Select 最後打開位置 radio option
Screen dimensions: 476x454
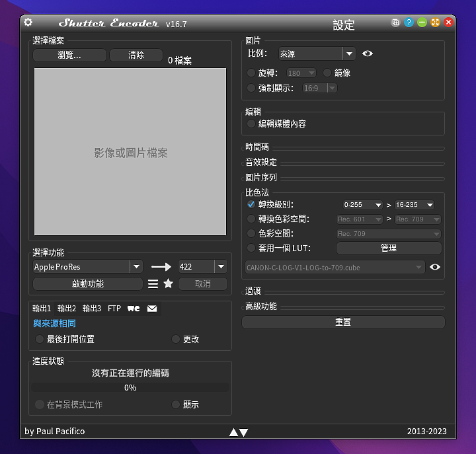40,339
